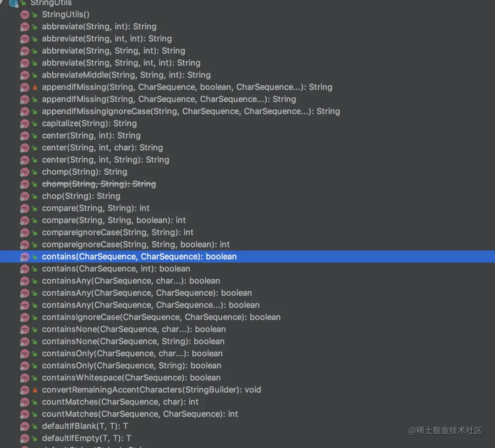The height and width of the screenshot is (448, 495).
Task: Click public visibility icon beside chomp(String): String
Action: pyautogui.click(x=35, y=172)
